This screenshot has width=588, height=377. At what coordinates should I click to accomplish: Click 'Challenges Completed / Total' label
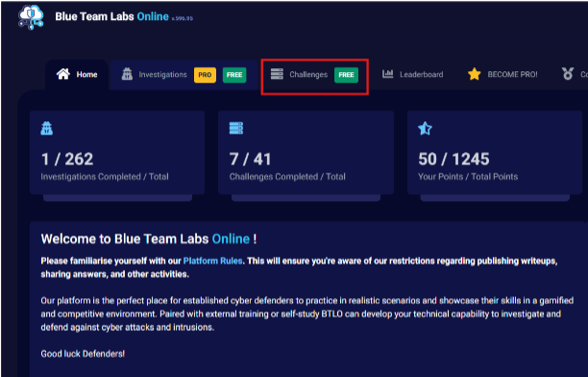click(x=287, y=177)
